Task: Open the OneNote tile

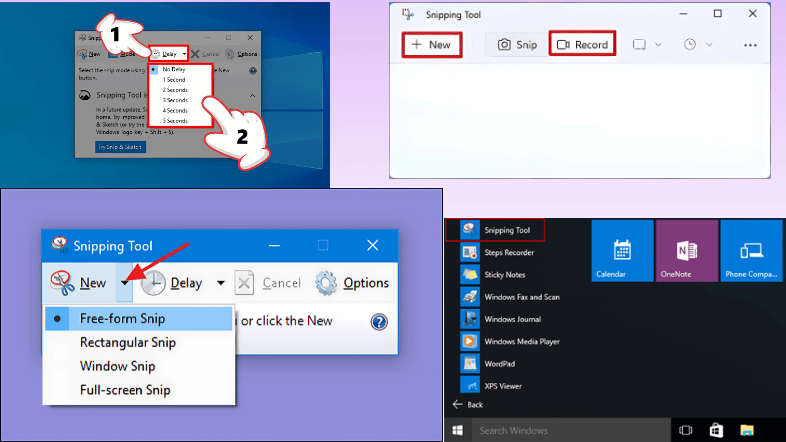Action: [x=687, y=251]
